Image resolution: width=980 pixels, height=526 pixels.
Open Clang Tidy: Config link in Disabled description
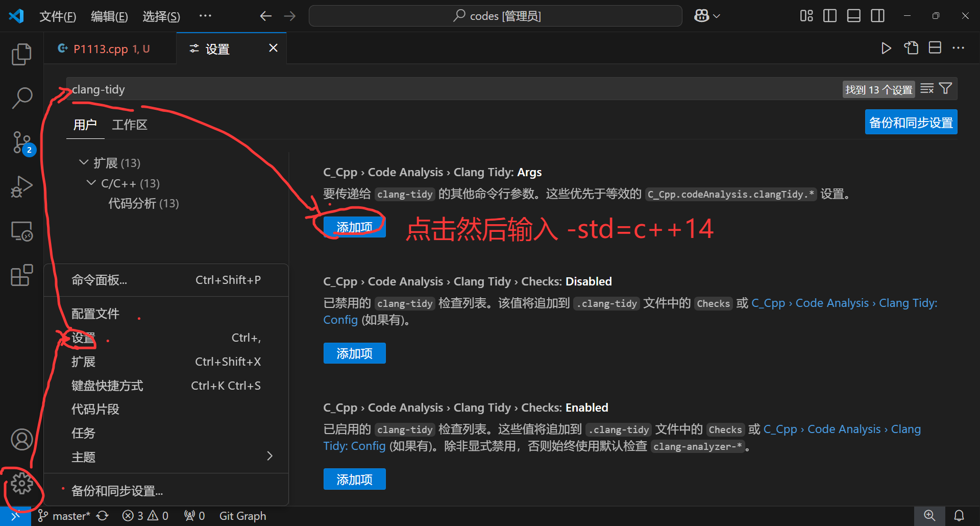point(844,303)
